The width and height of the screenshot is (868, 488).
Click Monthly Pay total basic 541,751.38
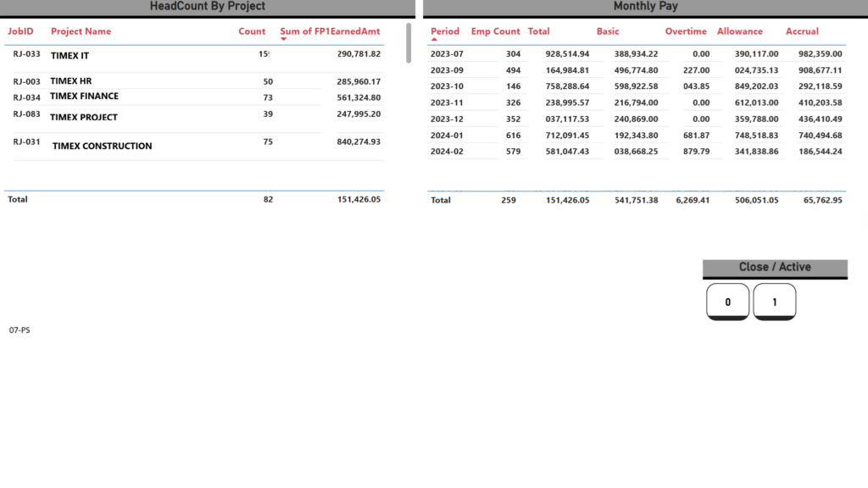[x=636, y=200]
